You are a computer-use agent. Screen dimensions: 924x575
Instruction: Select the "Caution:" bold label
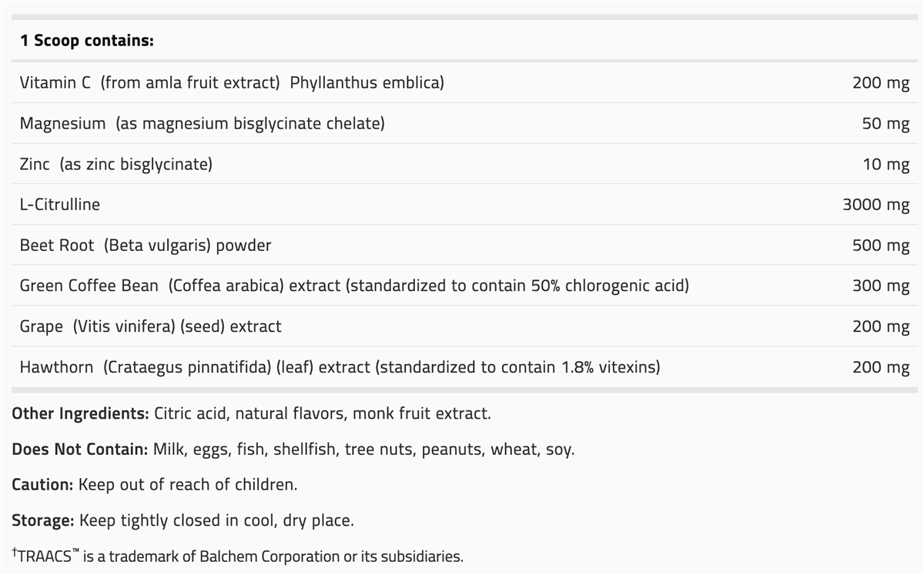click(x=42, y=485)
